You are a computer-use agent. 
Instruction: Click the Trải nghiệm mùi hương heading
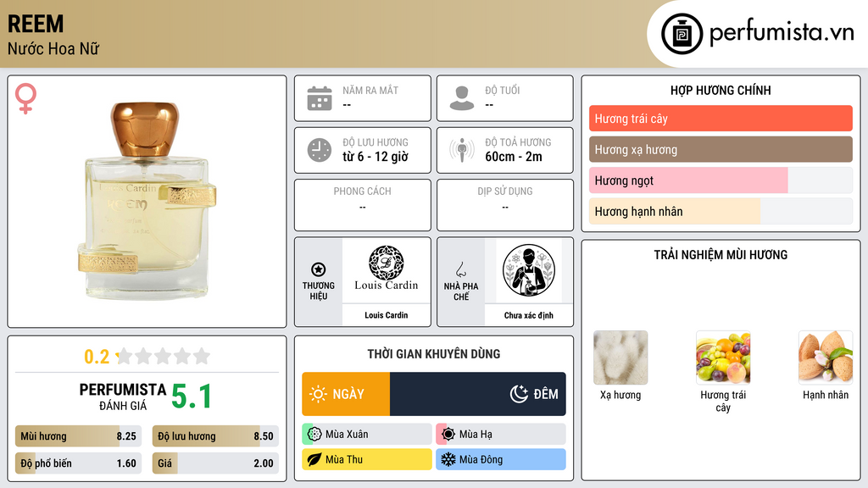point(721,255)
